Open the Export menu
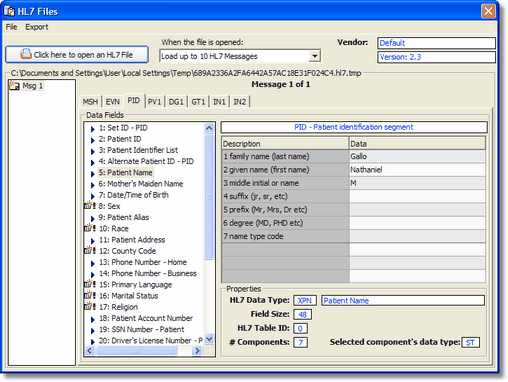This screenshot has height=382, width=508. point(37,27)
